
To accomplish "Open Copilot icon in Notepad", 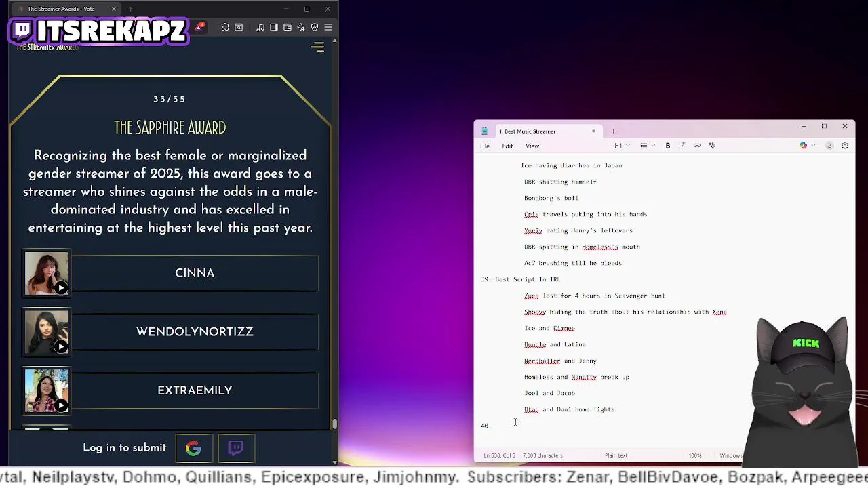I will click(x=804, y=146).
